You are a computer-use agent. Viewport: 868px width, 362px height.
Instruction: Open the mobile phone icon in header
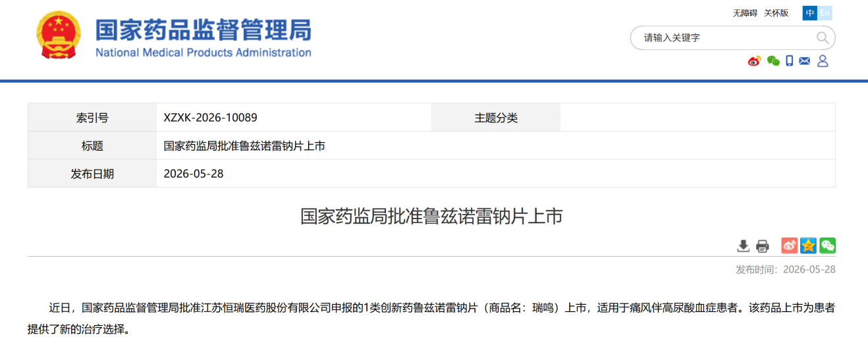point(789,61)
